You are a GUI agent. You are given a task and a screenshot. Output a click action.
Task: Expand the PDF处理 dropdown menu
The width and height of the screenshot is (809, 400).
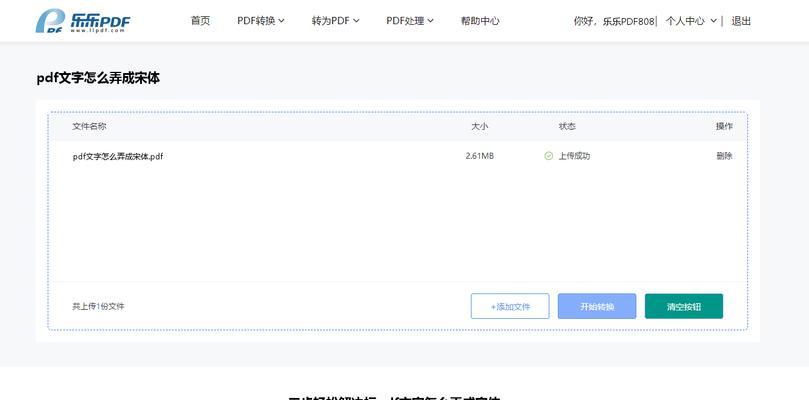point(410,21)
